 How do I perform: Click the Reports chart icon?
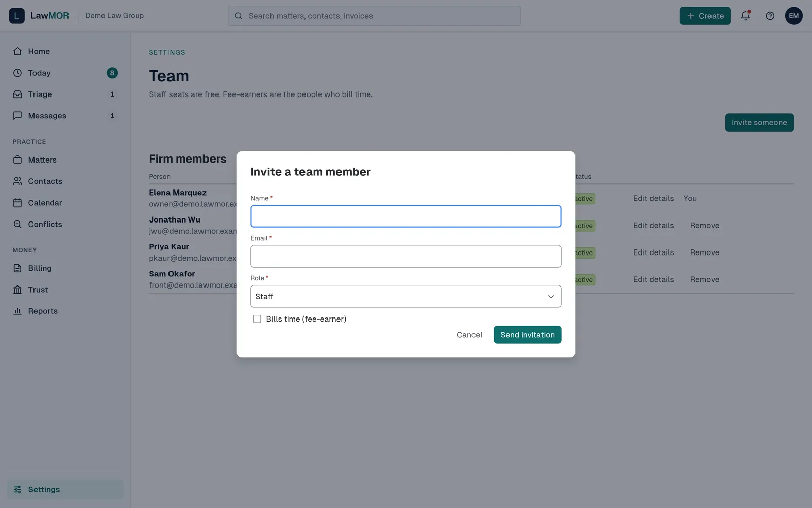pyautogui.click(x=17, y=311)
